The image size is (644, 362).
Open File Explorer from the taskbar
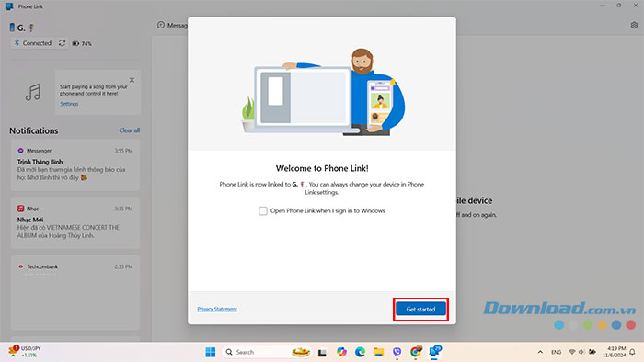click(379, 352)
